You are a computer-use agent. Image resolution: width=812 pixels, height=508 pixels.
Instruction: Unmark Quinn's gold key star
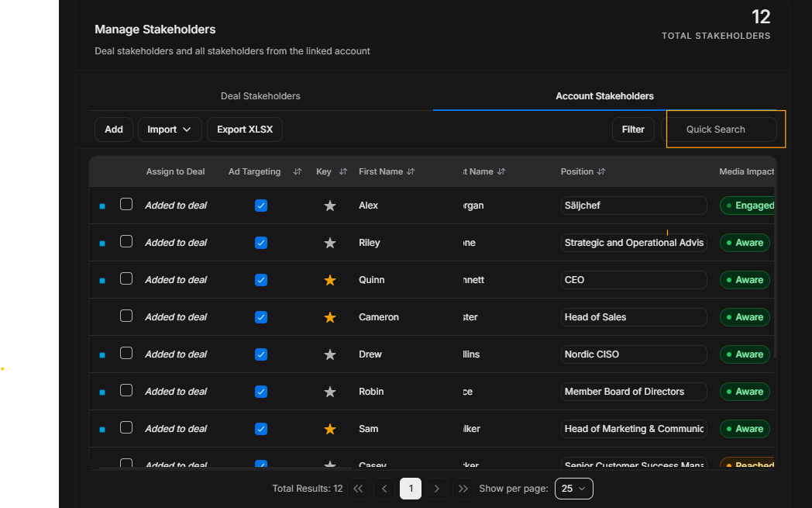330,281
